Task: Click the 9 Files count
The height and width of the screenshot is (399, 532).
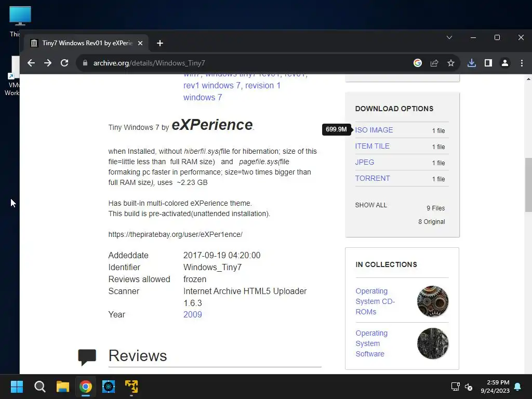Action: click(436, 208)
